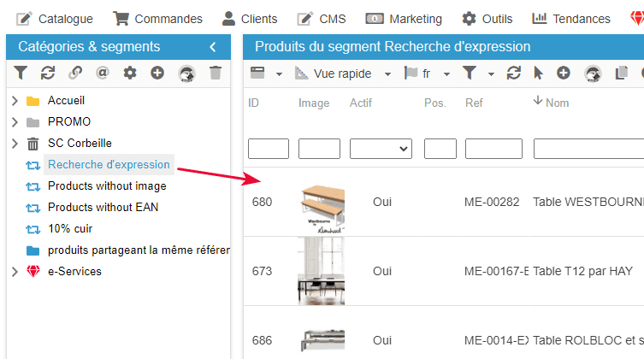Open the Catalogue menu
This screenshot has height=359, width=644.
(x=55, y=19)
